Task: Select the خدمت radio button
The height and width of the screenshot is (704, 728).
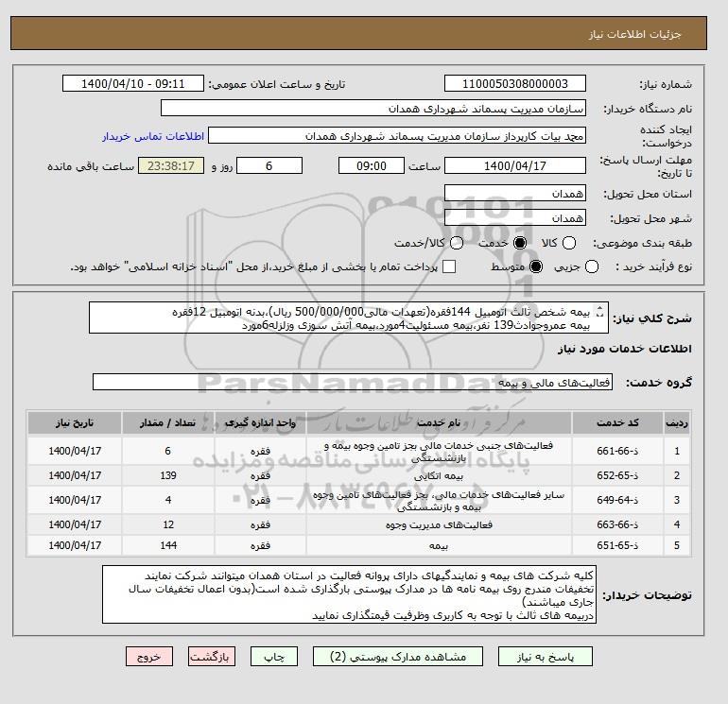Action: click(520, 243)
